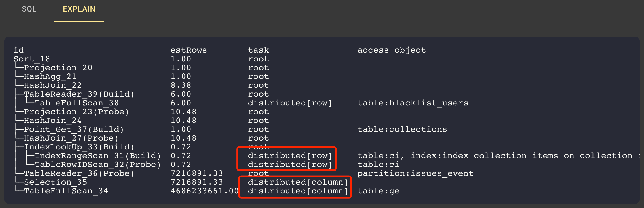Click the Selection_35 operator row
Screen dimensions: 644x208
[55, 182]
